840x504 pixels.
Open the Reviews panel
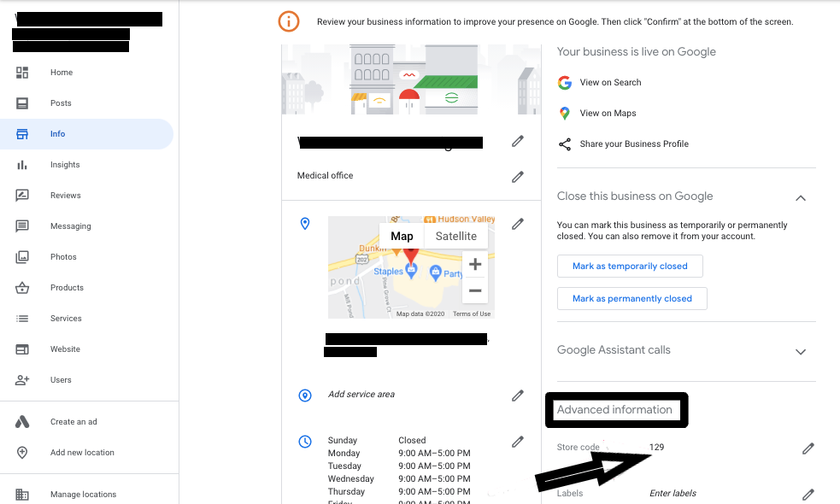pyautogui.click(x=63, y=195)
